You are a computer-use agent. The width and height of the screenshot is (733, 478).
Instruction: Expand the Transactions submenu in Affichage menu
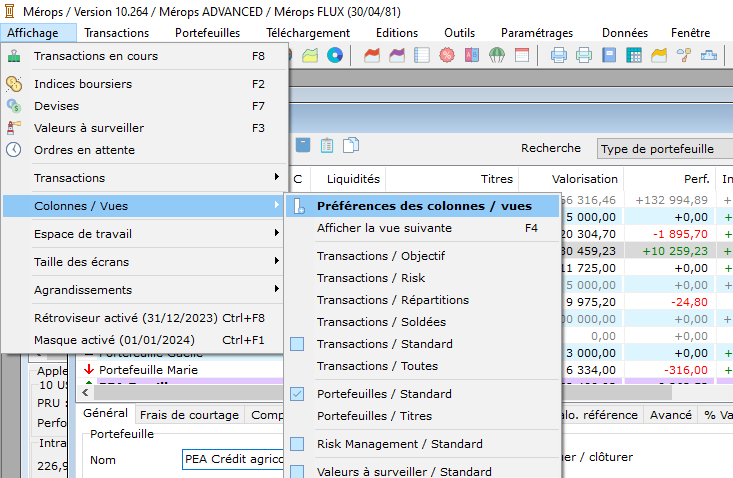(144, 178)
